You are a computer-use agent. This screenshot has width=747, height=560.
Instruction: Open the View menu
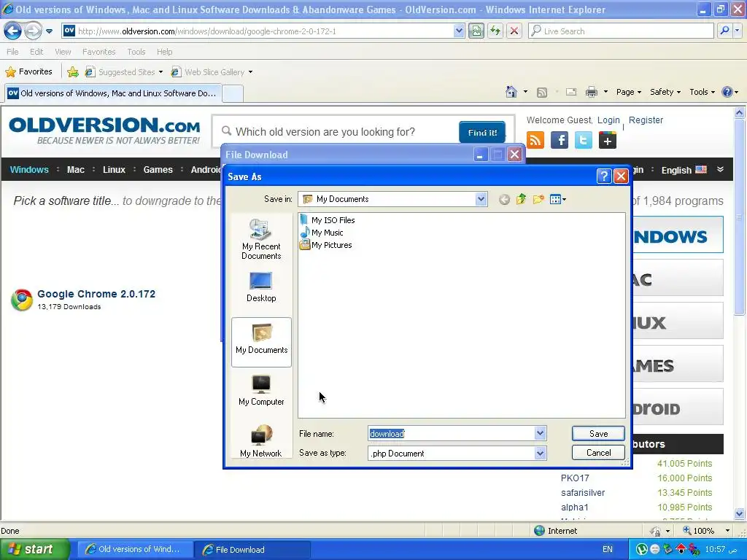pos(63,52)
